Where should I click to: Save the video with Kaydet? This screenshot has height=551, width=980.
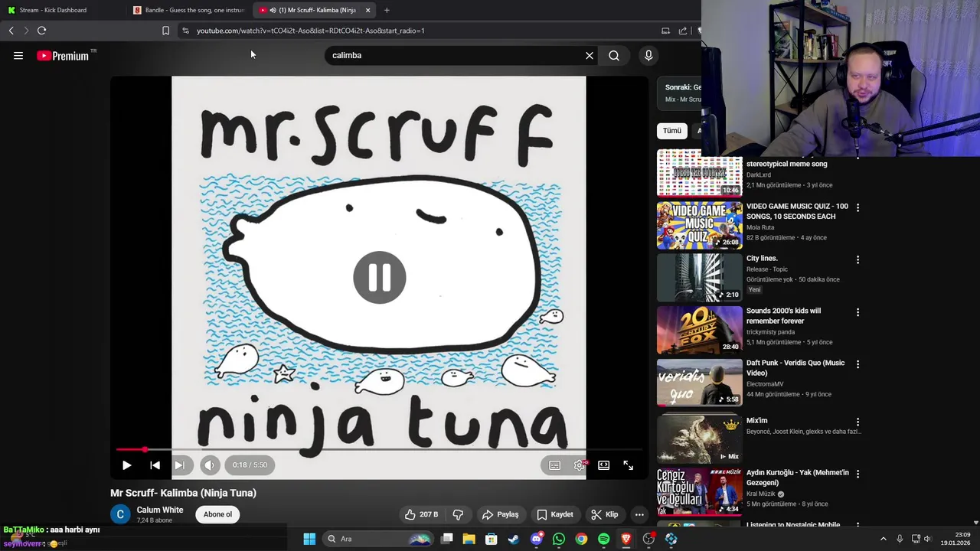tap(555, 514)
